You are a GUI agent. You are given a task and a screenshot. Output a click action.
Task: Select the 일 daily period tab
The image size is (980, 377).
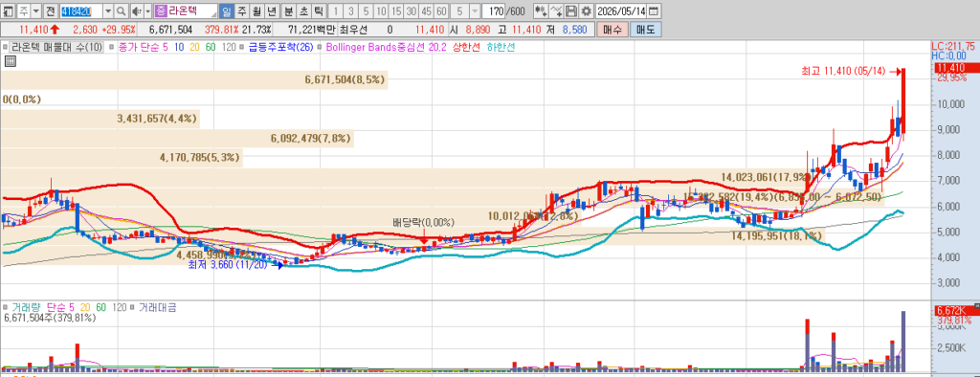pos(226,11)
